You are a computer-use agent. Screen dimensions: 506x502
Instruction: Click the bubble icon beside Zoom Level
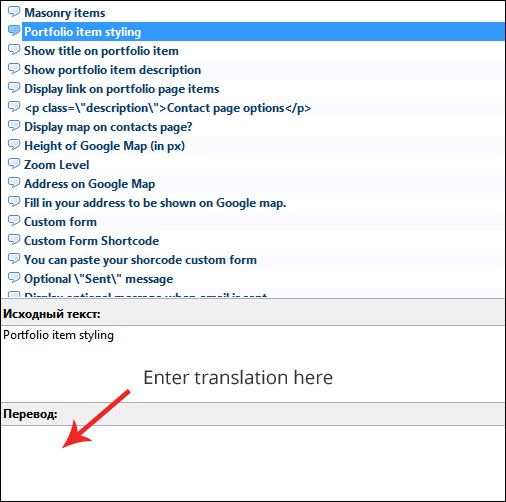point(14,164)
